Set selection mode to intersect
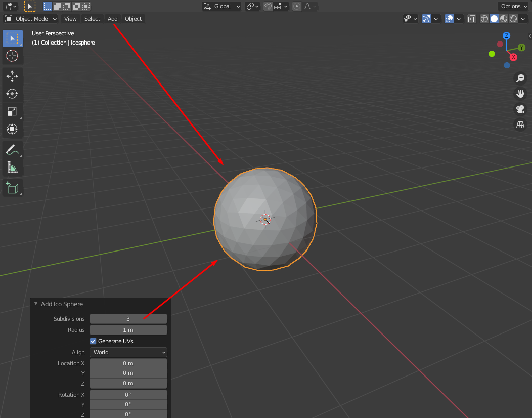The image size is (532, 418). [86, 6]
